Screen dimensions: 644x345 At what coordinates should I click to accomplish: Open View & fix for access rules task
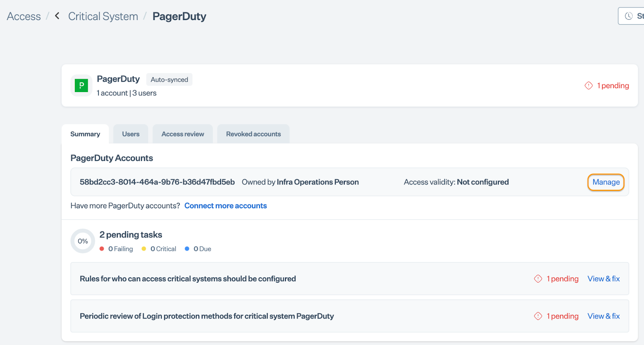coord(603,279)
